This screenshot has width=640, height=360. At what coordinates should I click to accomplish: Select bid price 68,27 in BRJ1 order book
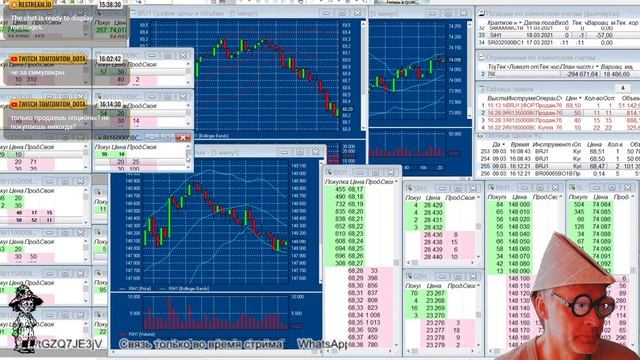coord(356,264)
